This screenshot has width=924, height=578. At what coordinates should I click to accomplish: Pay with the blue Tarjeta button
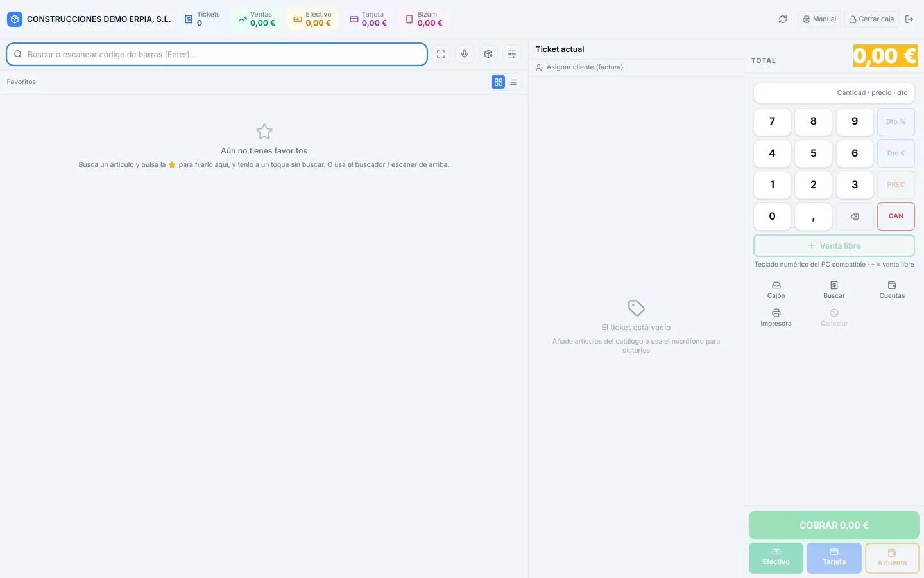(834, 557)
